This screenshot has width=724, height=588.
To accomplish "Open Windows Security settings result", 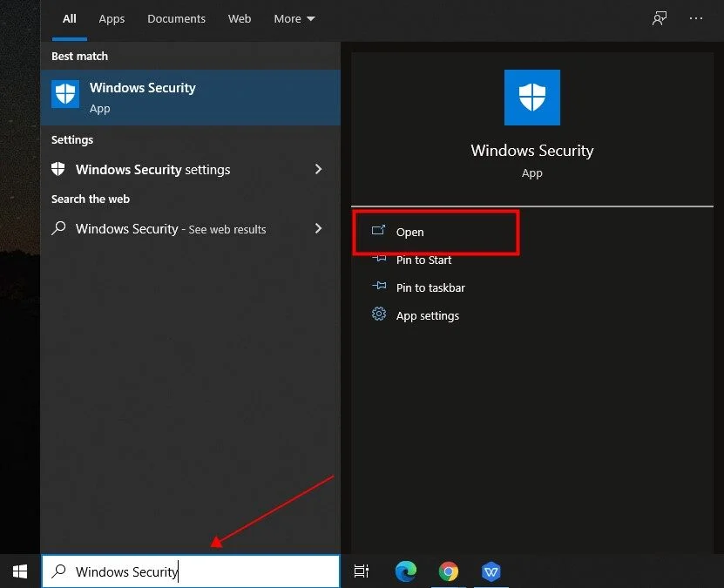I will tap(190, 169).
